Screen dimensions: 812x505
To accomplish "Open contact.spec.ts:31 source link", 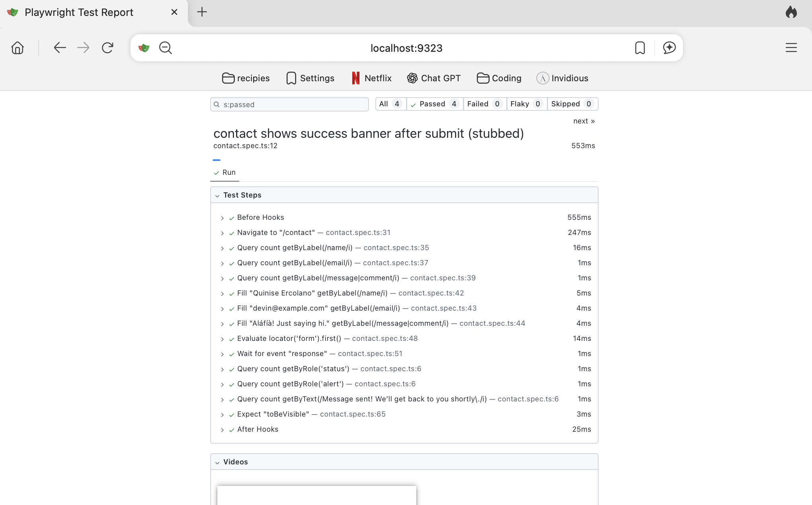I will click(x=357, y=232).
